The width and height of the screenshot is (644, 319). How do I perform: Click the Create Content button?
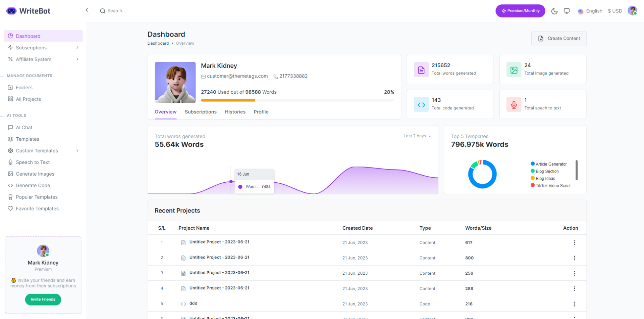tap(558, 38)
